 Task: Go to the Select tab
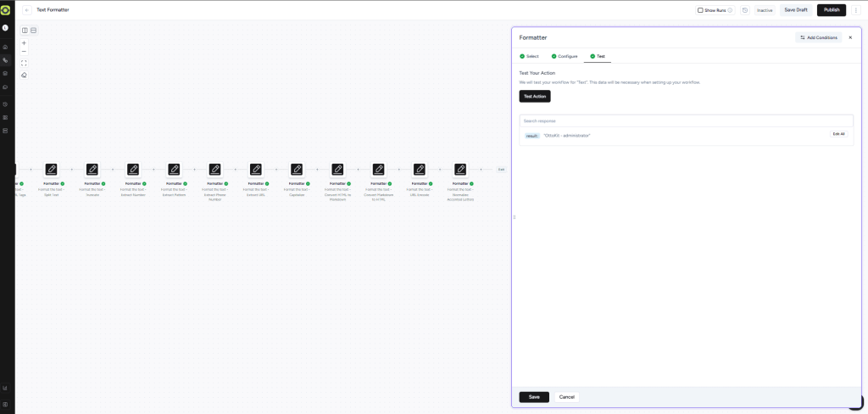529,56
